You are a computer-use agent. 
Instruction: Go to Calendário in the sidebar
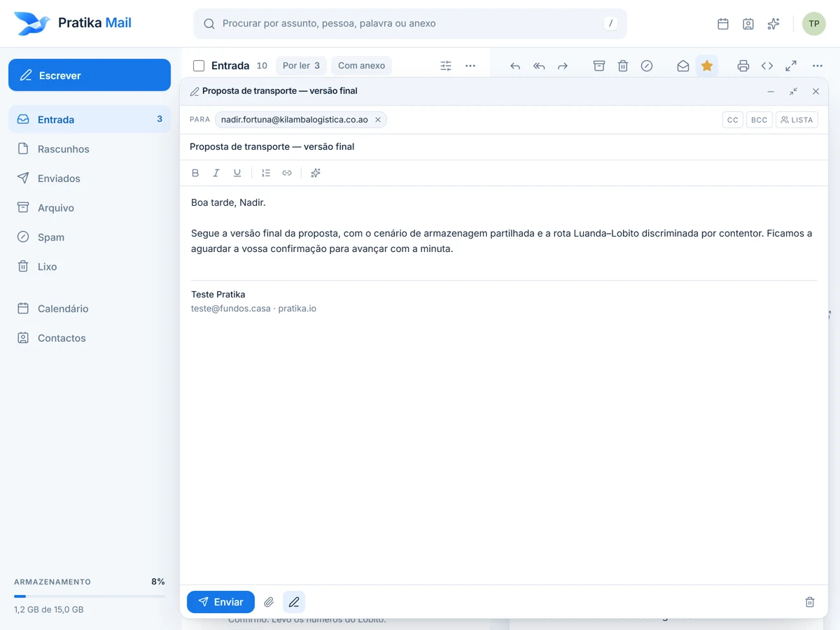(x=90, y=309)
